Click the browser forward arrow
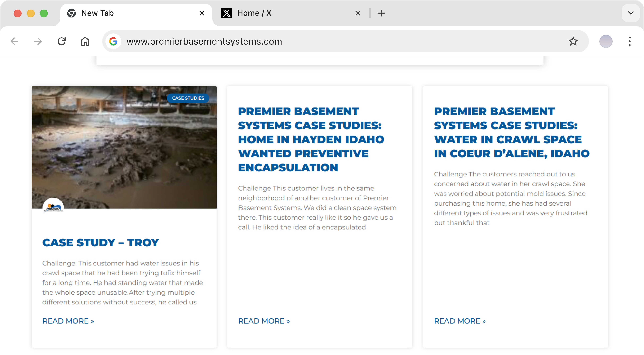The image size is (644, 355). click(38, 41)
